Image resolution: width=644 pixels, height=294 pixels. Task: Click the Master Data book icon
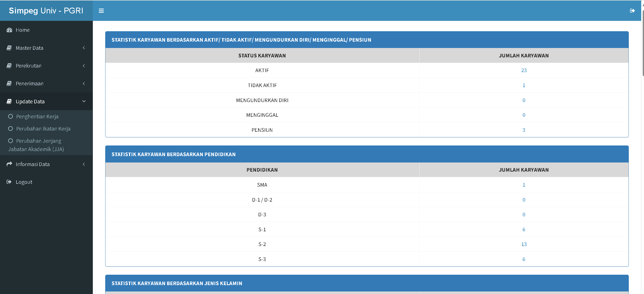click(9, 48)
